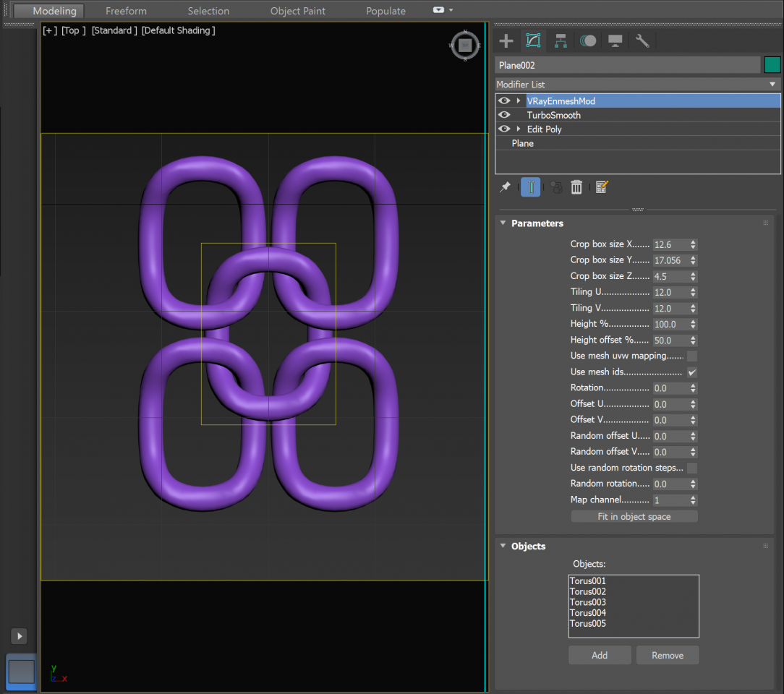Screen dimensions: 784x694
Task: Open the Create command panel tab
Action: pos(506,40)
